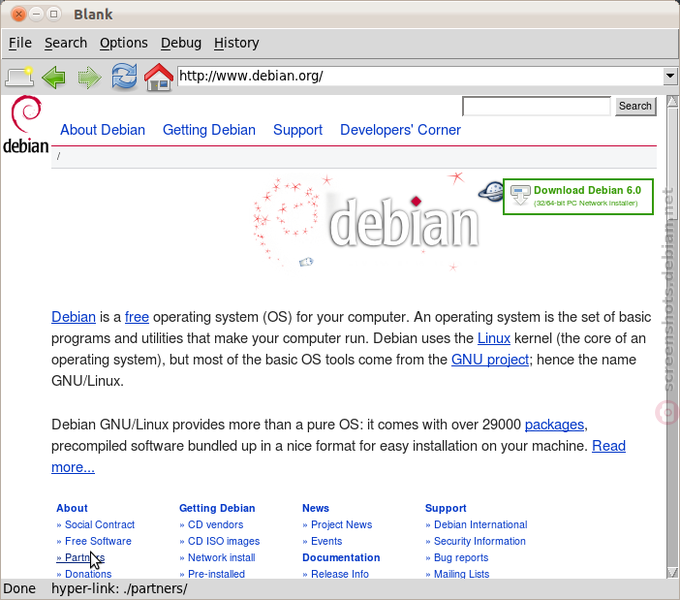
Task: Follow the packages link
Action: [x=554, y=424]
